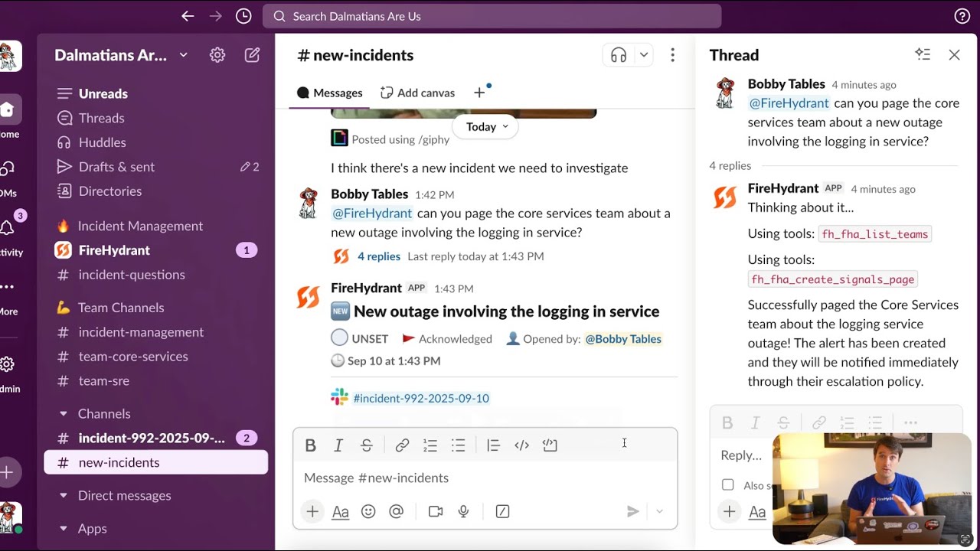Screen dimensions: 980x551
Task: Insert link in channel composer
Action: (402, 445)
